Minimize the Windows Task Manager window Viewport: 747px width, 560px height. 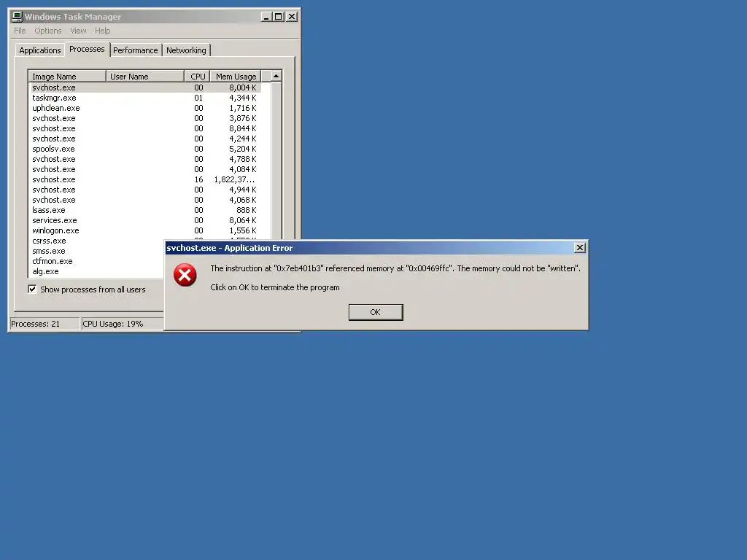coord(266,17)
